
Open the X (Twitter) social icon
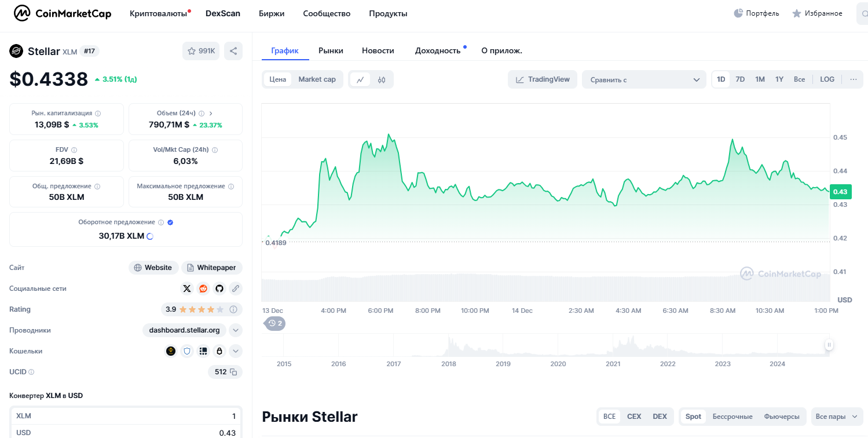point(186,289)
